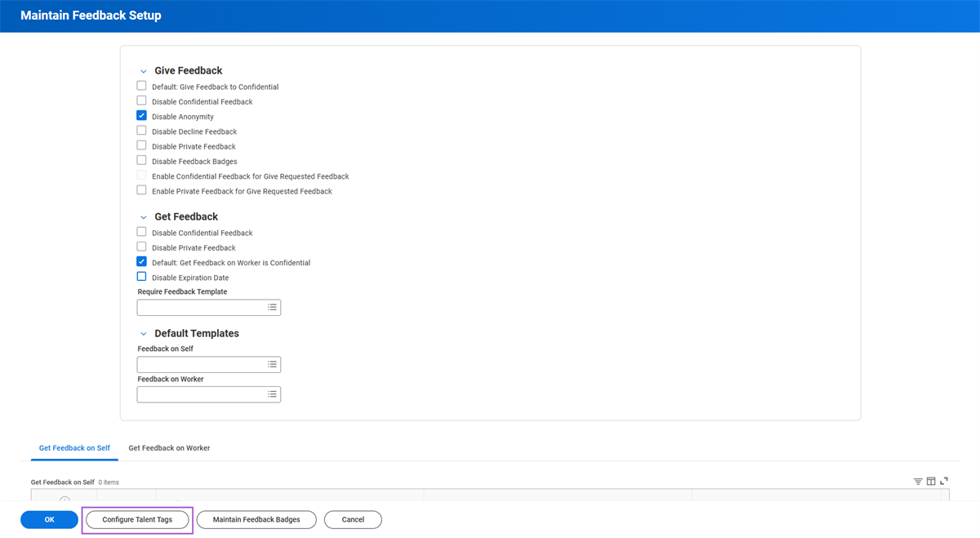Open prompt icon for Require Feedback Template

[x=273, y=308]
